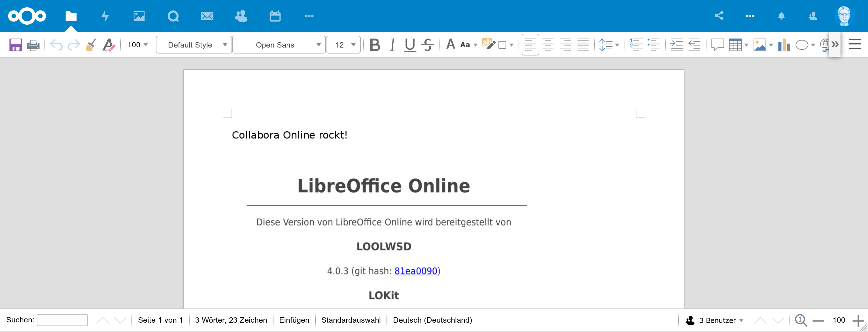Decrease indent
The width and height of the screenshot is (868, 332).
coord(694,44)
